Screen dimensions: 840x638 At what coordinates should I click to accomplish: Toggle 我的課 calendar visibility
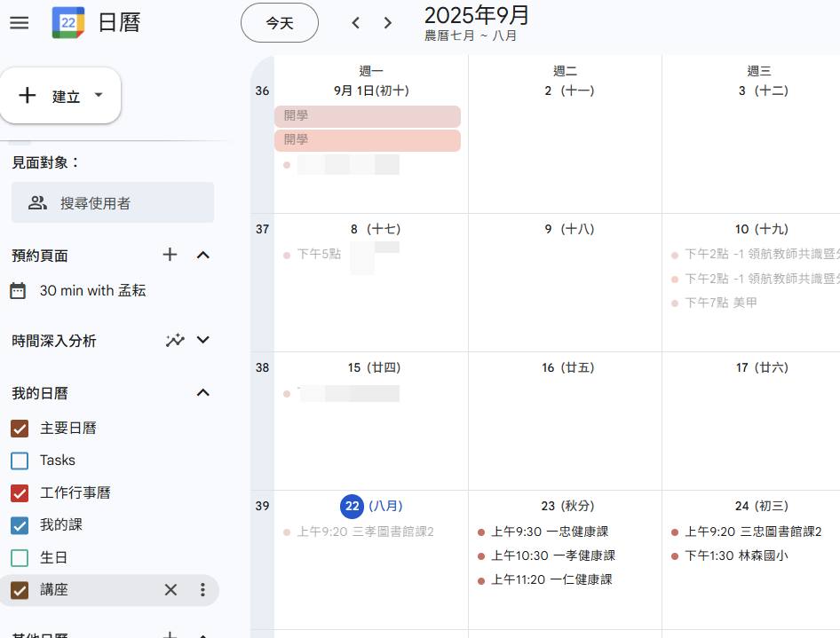[20, 525]
